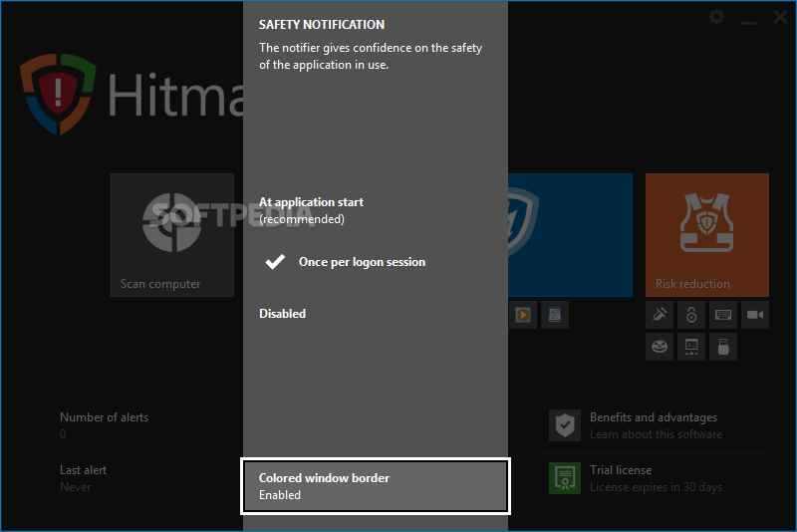This screenshot has width=797, height=532.
Task: Click the orange arrow icon below blue tile
Action: click(x=523, y=315)
